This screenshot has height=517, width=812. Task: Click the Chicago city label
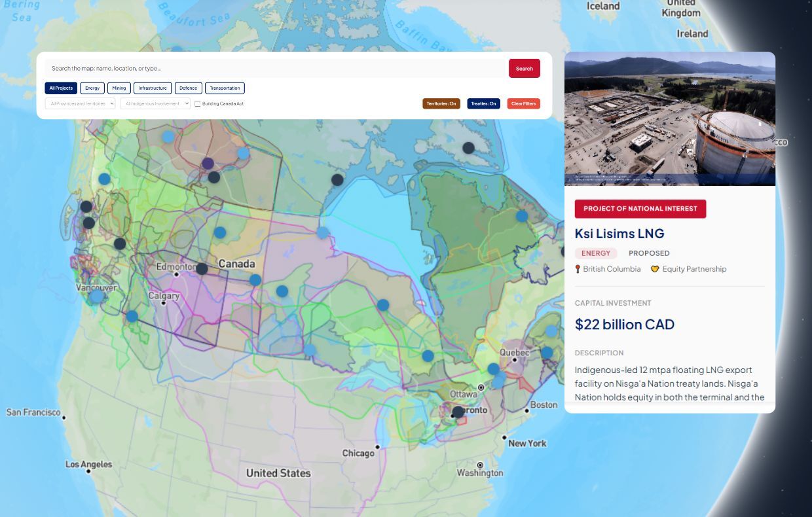coord(358,454)
